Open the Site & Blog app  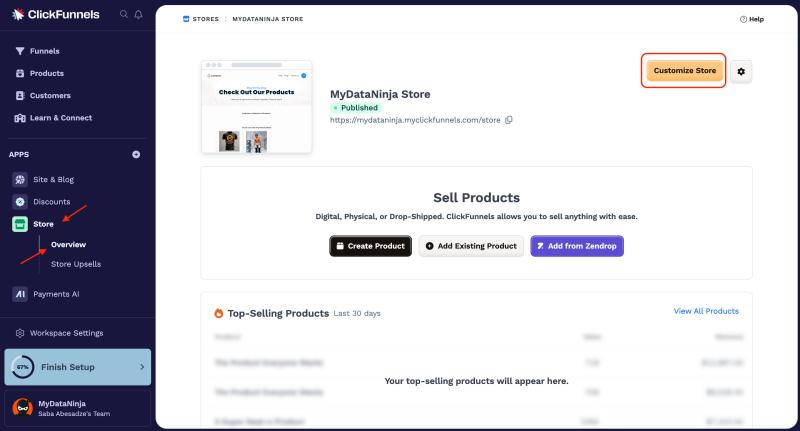tap(54, 180)
